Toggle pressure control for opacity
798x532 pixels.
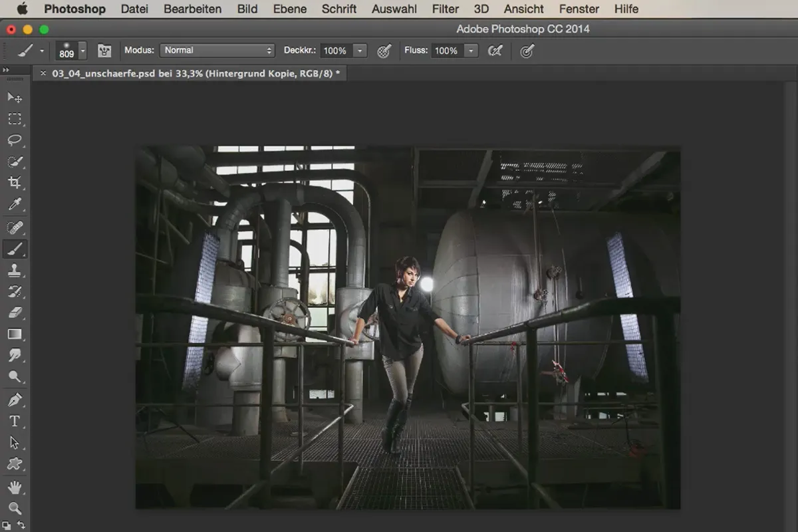click(x=384, y=51)
